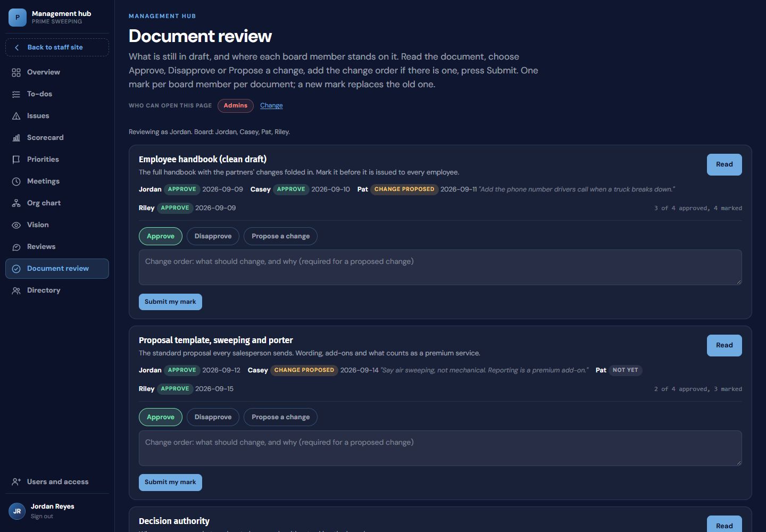Focus change order field for Employee handbook
The width and height of the screenshot is (766, 532).
pyautogui.click(x=440, y=267)
